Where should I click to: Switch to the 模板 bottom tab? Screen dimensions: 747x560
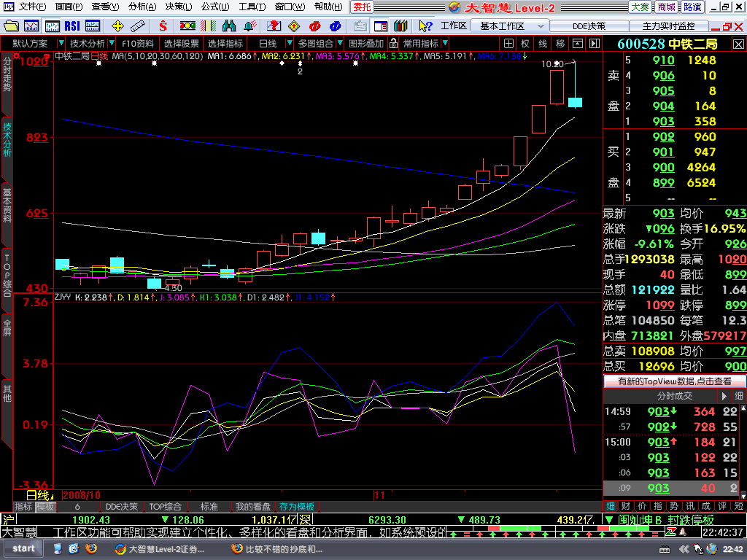coord(45,507)
